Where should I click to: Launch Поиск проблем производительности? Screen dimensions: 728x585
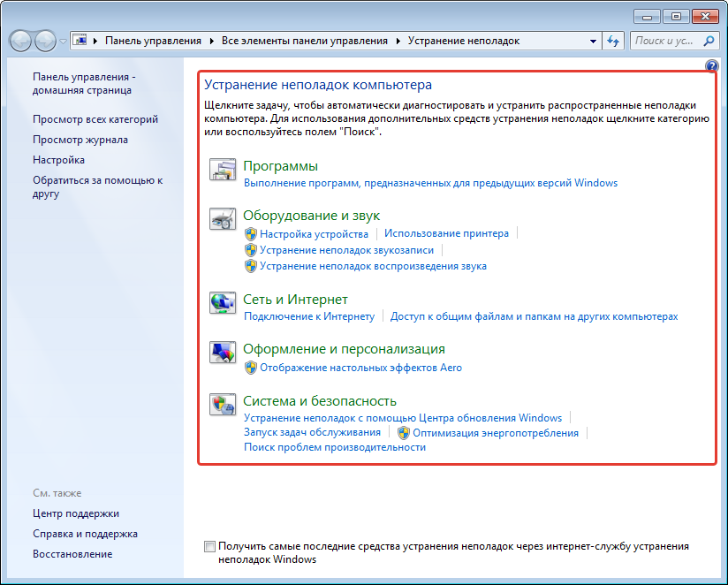(x=335, y=447)
